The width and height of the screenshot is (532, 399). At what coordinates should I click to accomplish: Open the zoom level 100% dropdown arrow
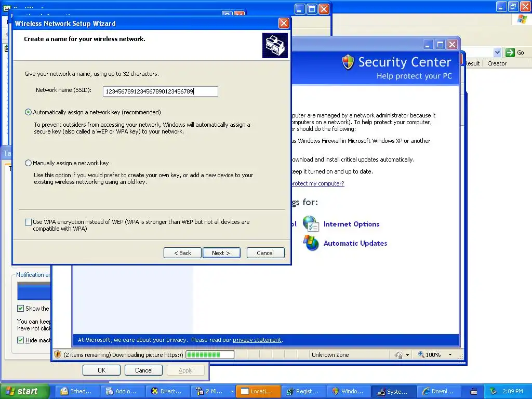(x=450, y=354)
